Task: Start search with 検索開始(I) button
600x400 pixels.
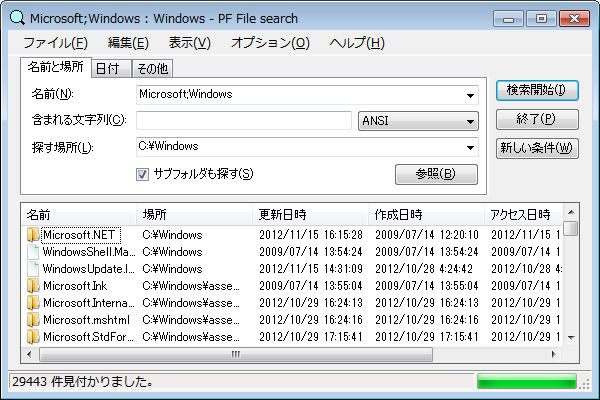Action: pos(537,90)
